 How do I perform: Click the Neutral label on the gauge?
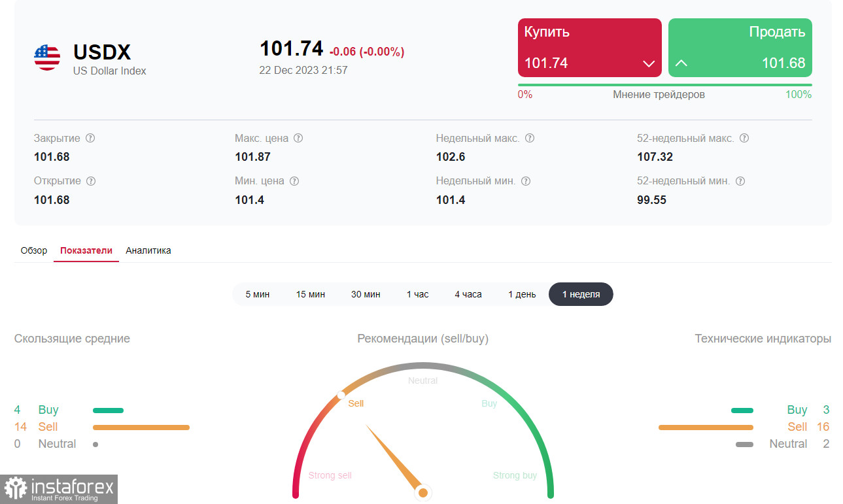(x=423, y=380)
